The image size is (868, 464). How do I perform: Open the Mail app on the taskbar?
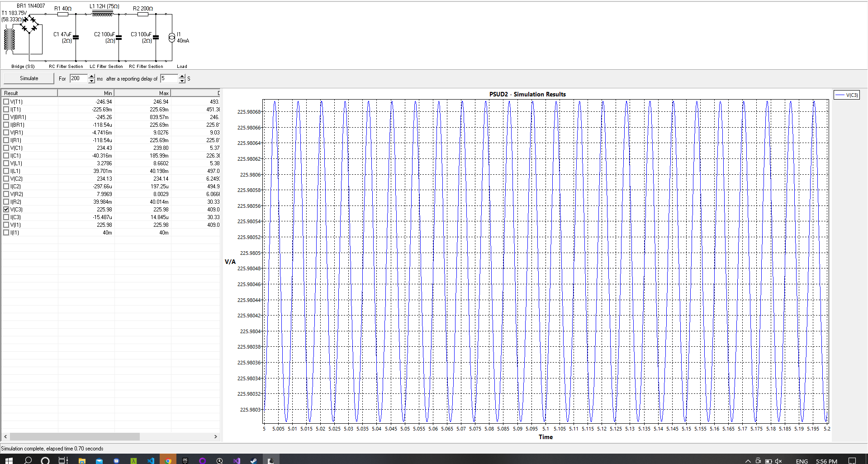pos(99,461)
